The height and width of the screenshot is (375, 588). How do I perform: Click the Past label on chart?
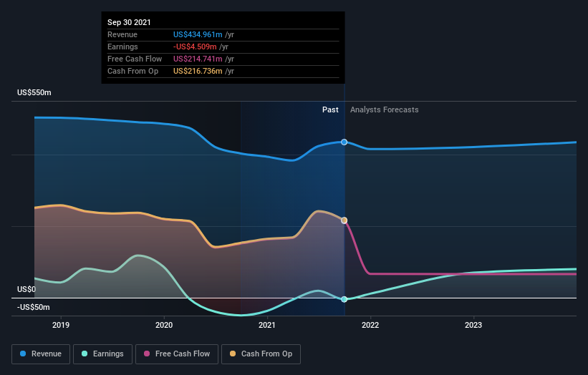(x=330, y=109)
